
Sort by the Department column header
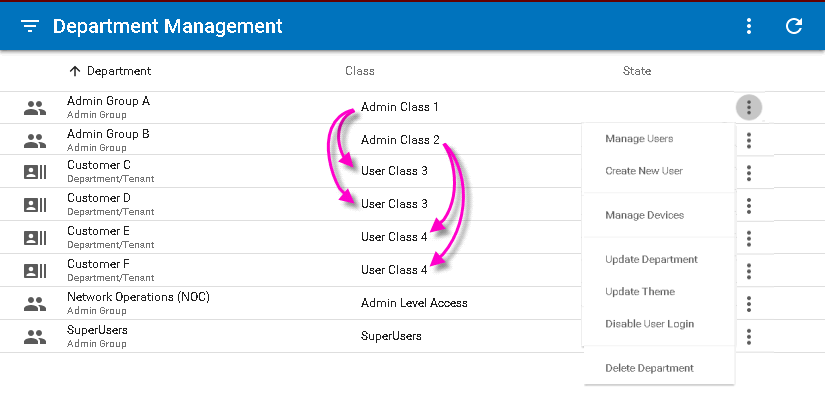point(110,71)
